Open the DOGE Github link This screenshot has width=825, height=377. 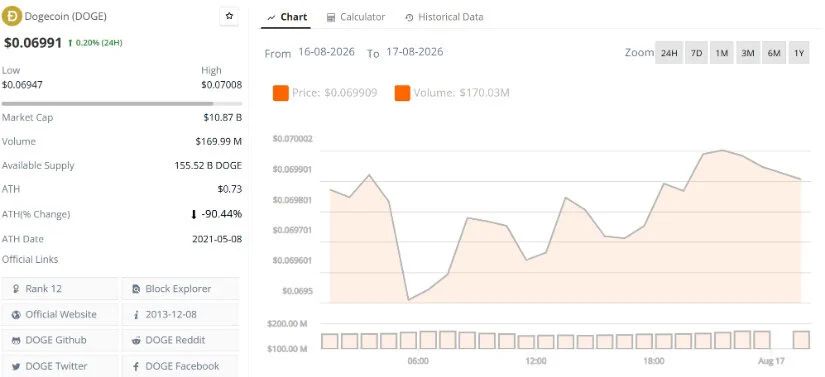click(60, 340)
